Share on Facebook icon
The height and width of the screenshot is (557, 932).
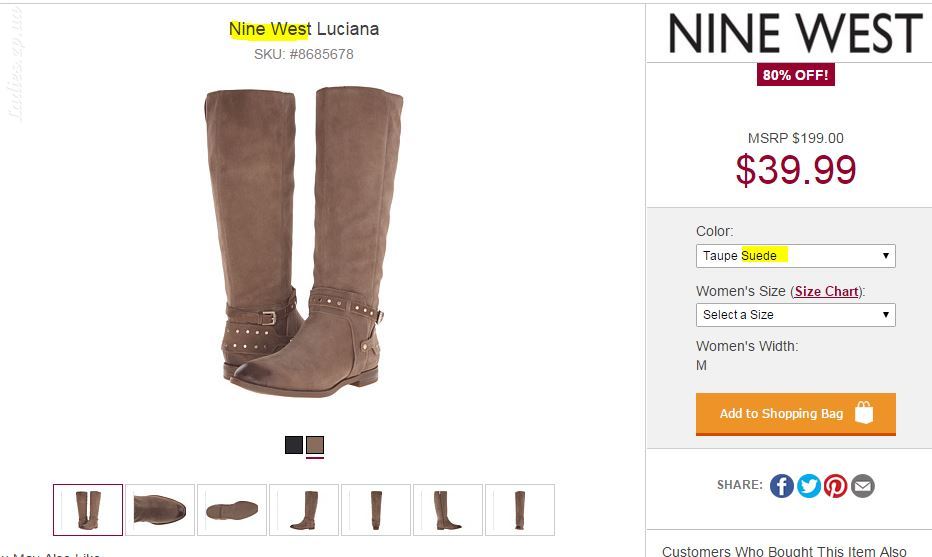[782, 486]
